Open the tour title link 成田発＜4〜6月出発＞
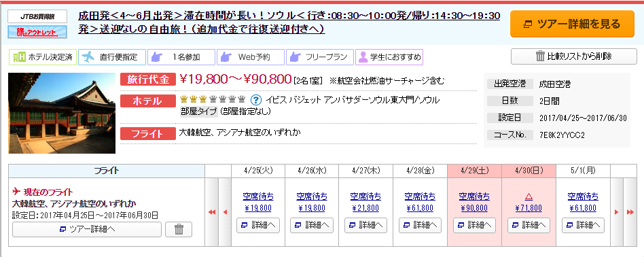 (289, 22)
